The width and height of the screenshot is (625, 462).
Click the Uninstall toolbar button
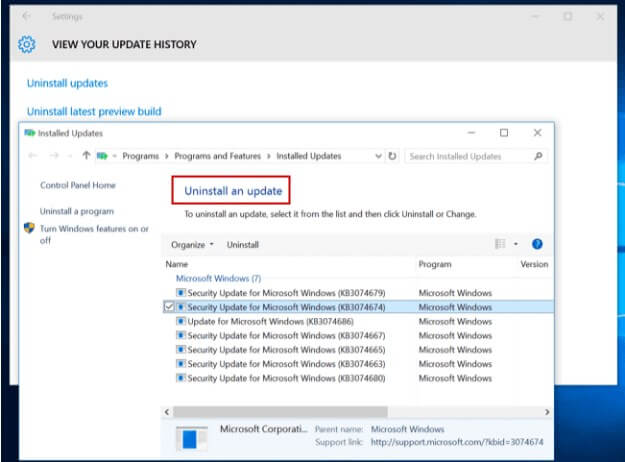243,245
